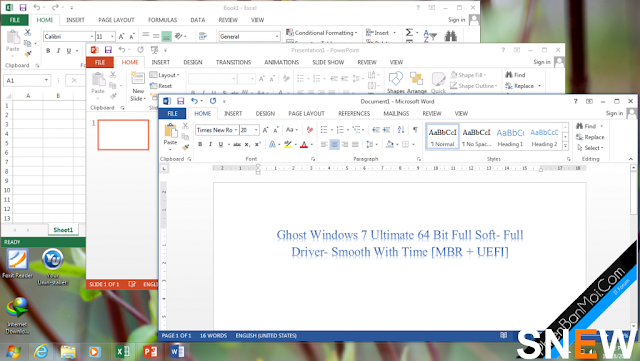
Task: Switch to the REFERENCES tab in Word
Action: point(354,114)
